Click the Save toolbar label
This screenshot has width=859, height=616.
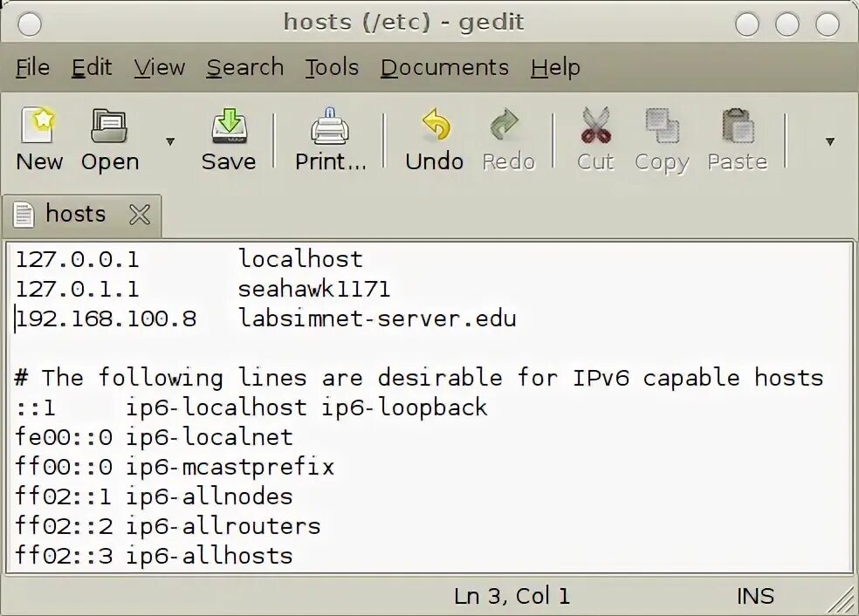point(229,161)
